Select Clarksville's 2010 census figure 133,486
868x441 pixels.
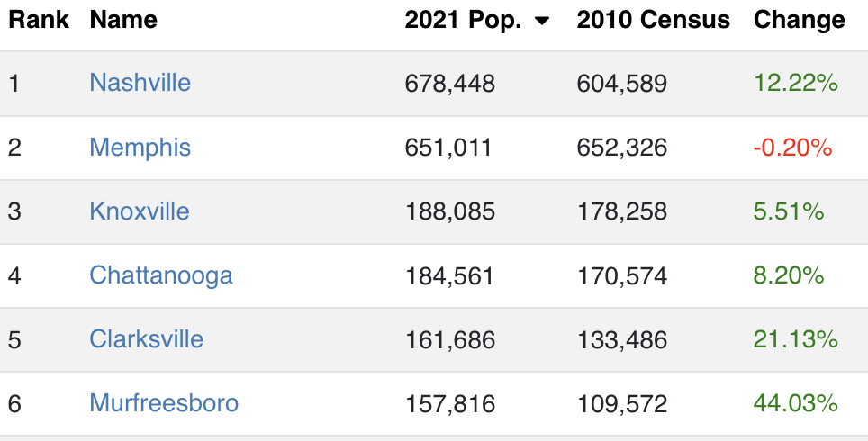(621, 339)
